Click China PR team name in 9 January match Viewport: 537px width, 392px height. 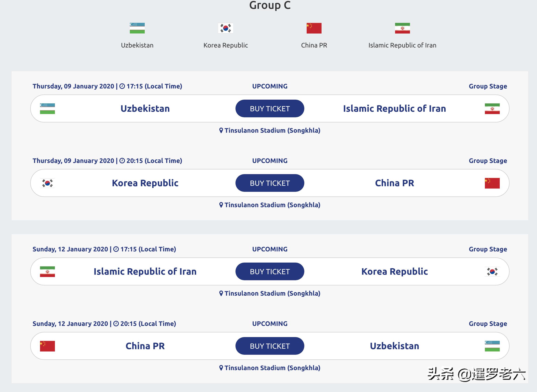pyautogui.click(x=394, y=183)
